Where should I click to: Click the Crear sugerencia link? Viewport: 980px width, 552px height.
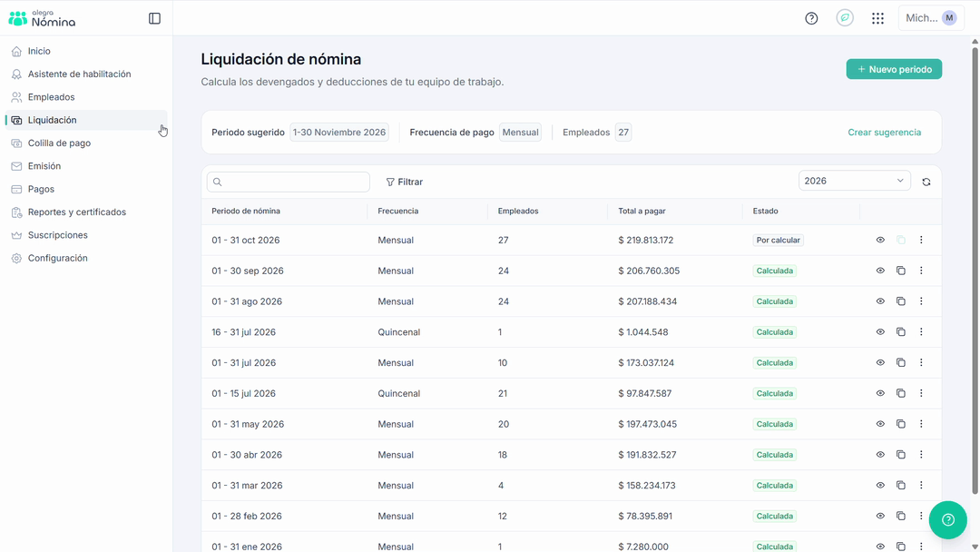click(x=885, y=133)
